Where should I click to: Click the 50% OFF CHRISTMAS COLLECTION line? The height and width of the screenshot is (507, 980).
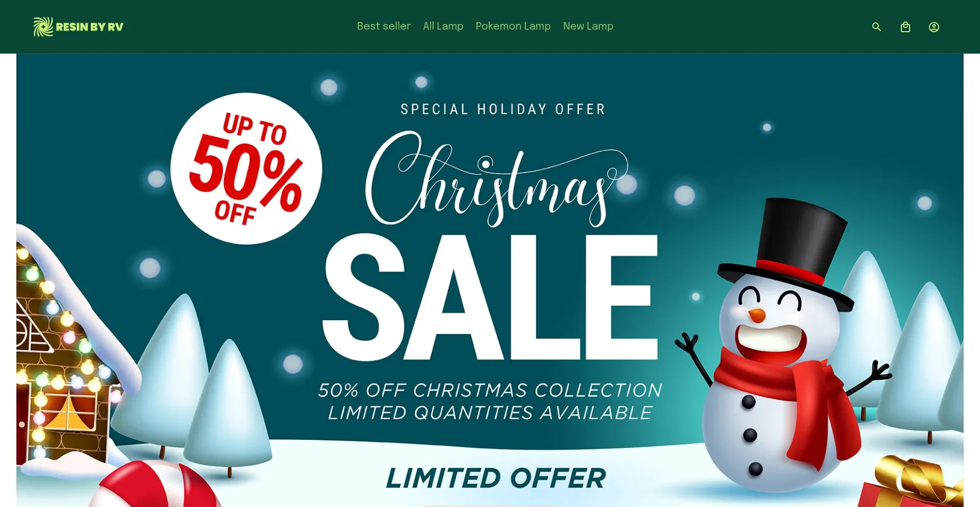(490, 391)
